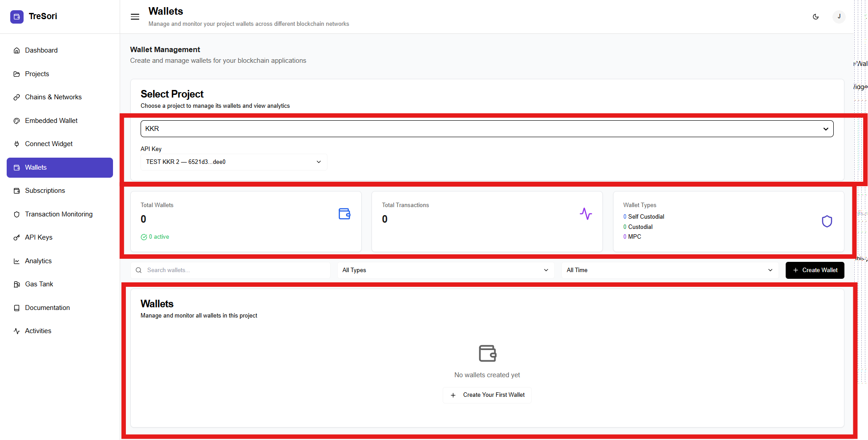Viewport: 868px width, 440px height.
Task: Open the KKR project dropdown
Action: point(487,129)
